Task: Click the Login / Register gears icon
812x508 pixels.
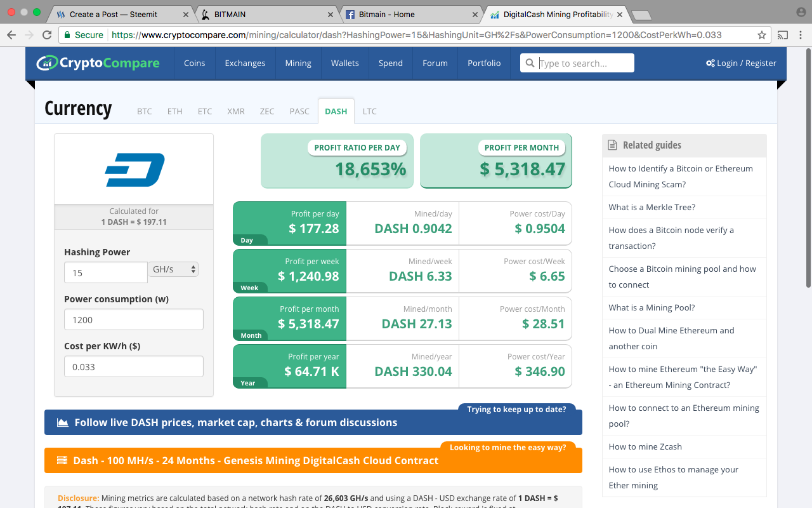Action: click(710, 63)
